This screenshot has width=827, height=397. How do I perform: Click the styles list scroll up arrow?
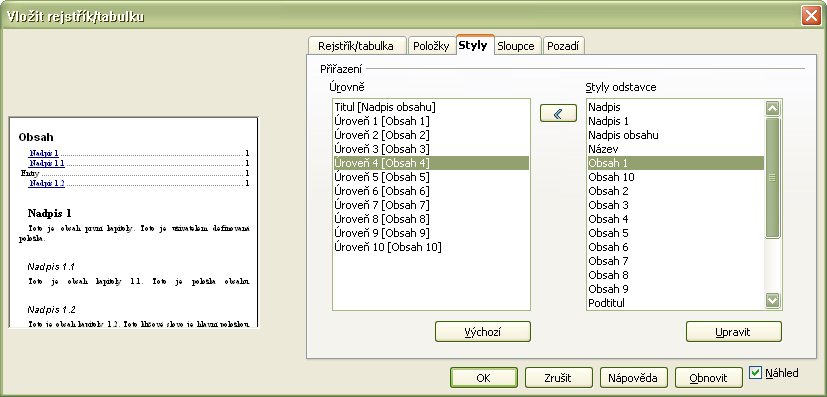pyautogui.click(x=772, y=108)
